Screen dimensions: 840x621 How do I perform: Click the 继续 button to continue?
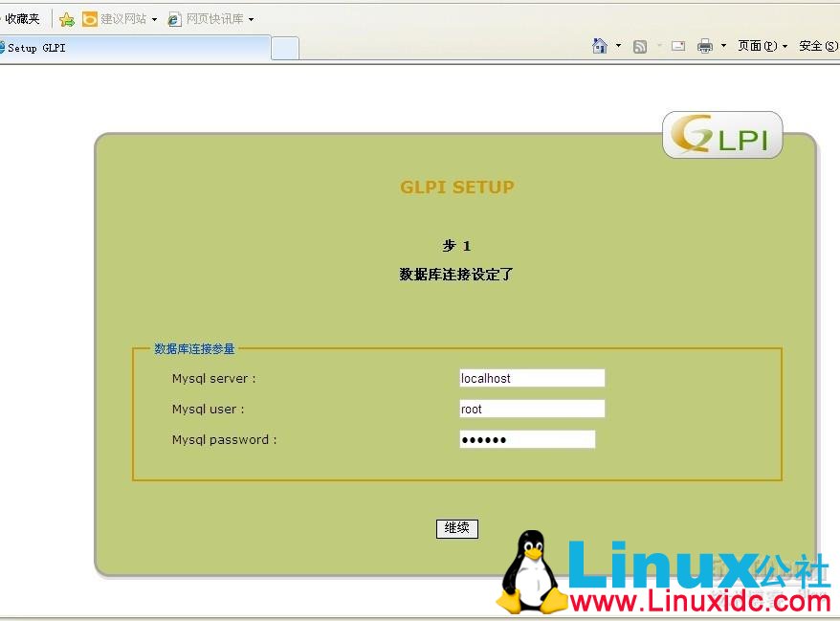456,528
